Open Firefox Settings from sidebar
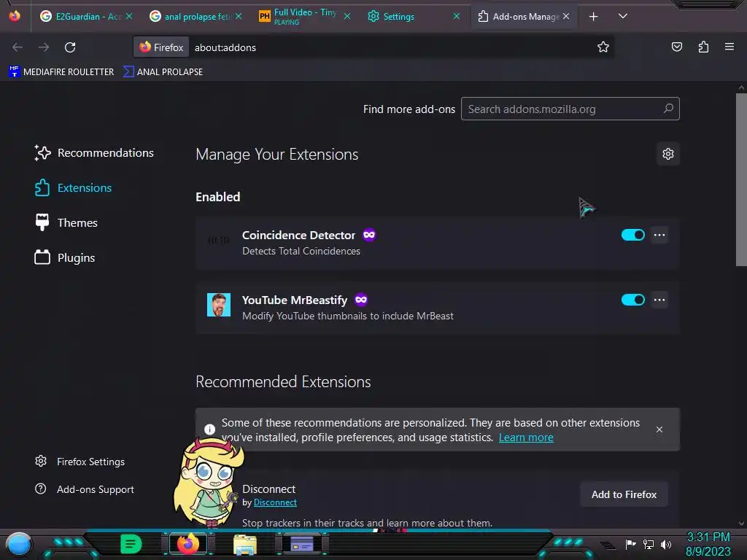The height and width of the screenshot is (560, 747). (80, 462)
